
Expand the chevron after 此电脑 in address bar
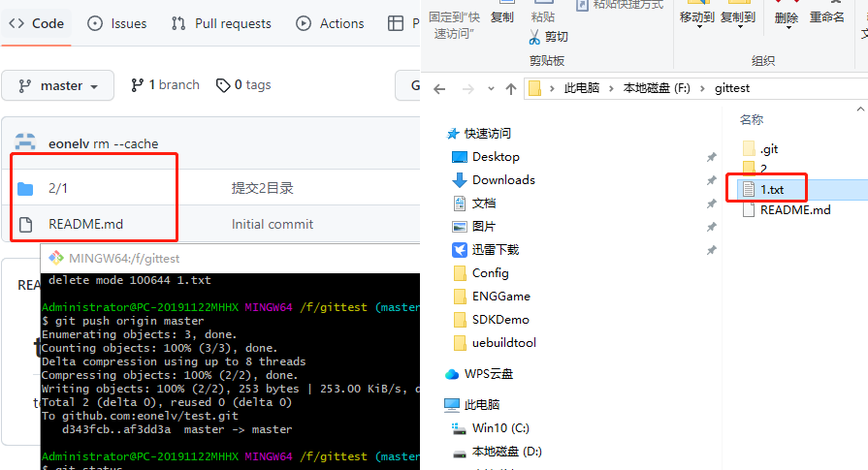tap(611, 88)
